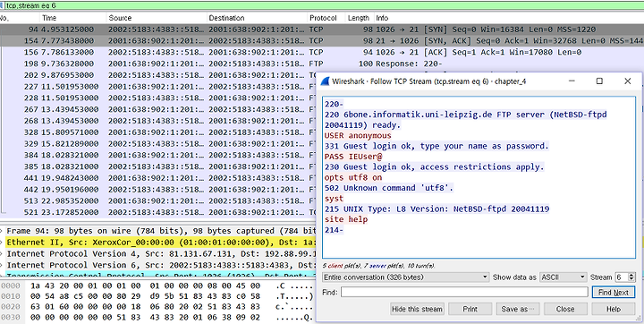Select packet 441 row

click(x=157, y=178)
